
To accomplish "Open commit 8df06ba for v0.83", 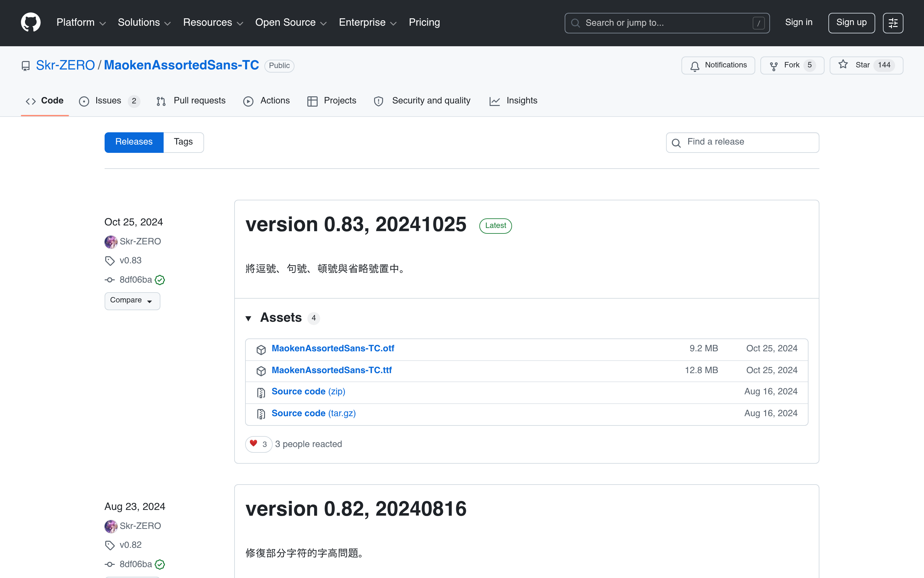I will point(135,280).
